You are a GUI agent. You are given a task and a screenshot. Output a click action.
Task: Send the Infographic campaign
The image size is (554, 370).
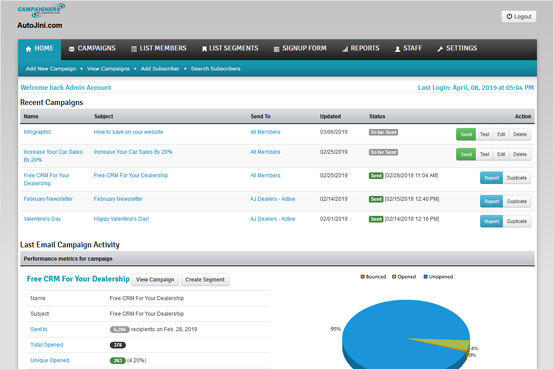(466, 134)
